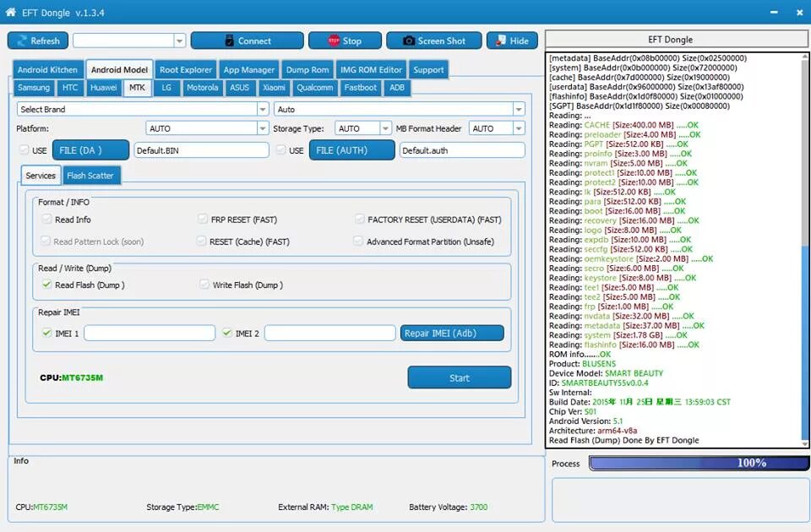Click the Refresh button
Screen dimensions: 811x532
[x=38, y=41]
